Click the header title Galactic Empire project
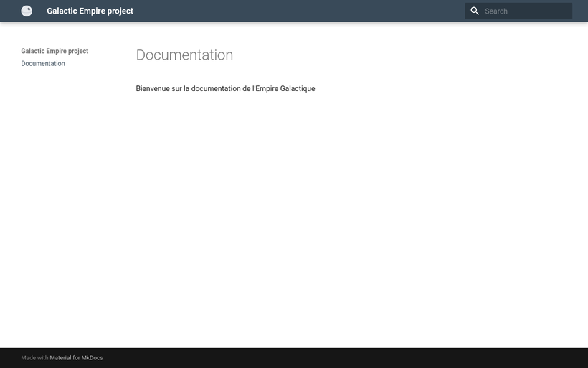588x368 pixels. coord(90,11)
